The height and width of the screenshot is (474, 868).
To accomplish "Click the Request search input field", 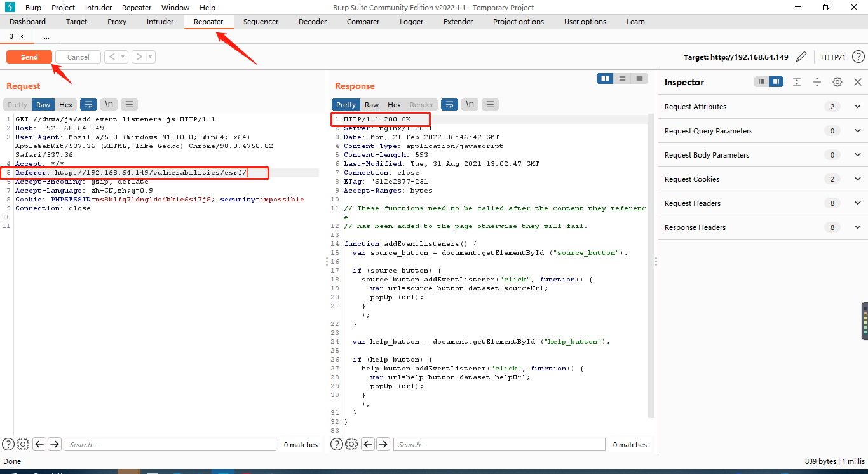I will point(170,445).
